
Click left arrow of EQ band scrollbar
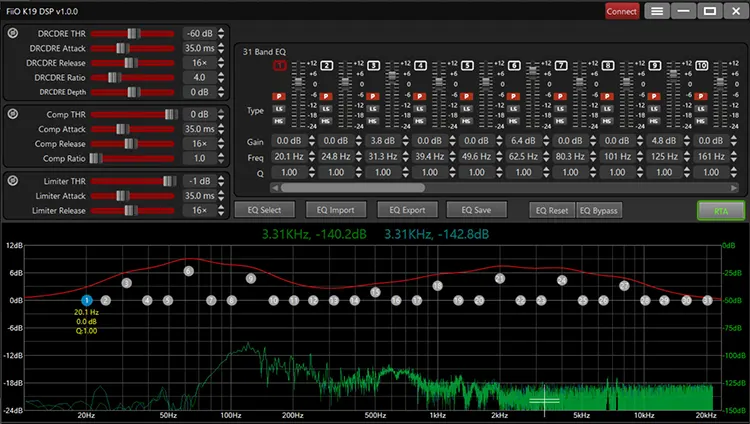[275, 188]
